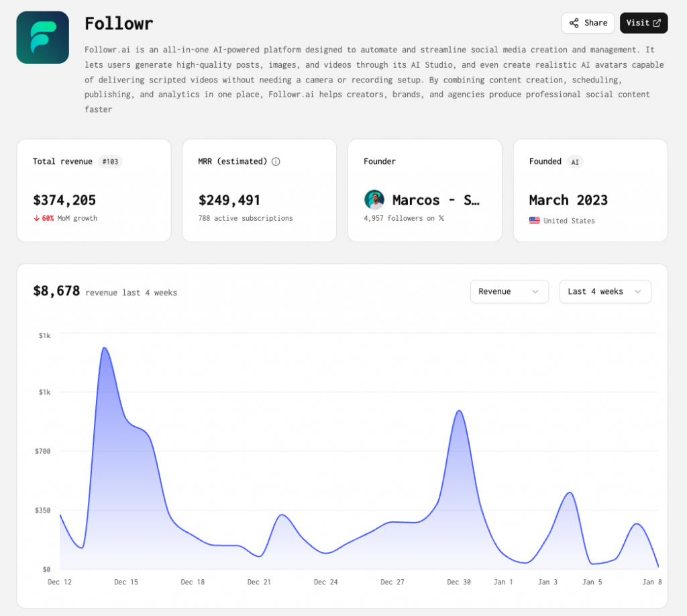The height and width of the screenshot is (616, 687).
Task: Click the green Followr logo icon
Action: 42,37
